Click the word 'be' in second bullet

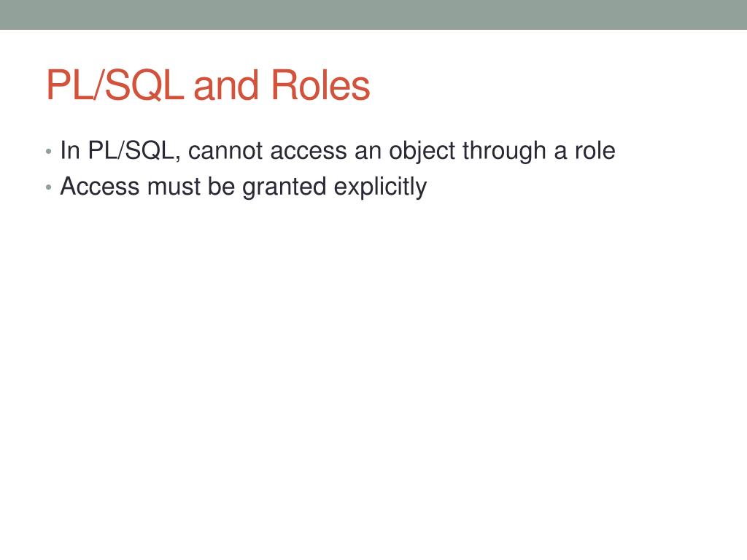221,187
